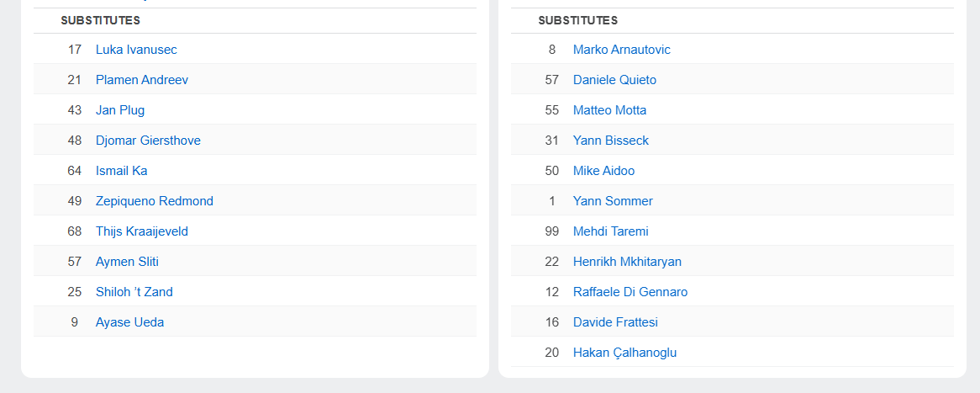This screenshot has width=980, height=393.
Task: Click on Ismail Ka
Action: [121, 171]
